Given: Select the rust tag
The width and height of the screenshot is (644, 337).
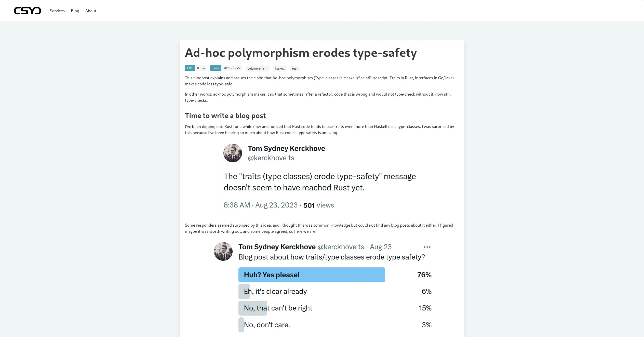Looking at the screenshot, I should point(295,68).
